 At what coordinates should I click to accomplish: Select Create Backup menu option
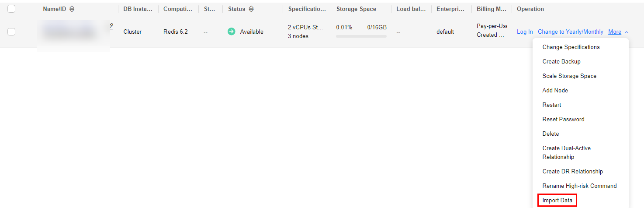point(561,61)
